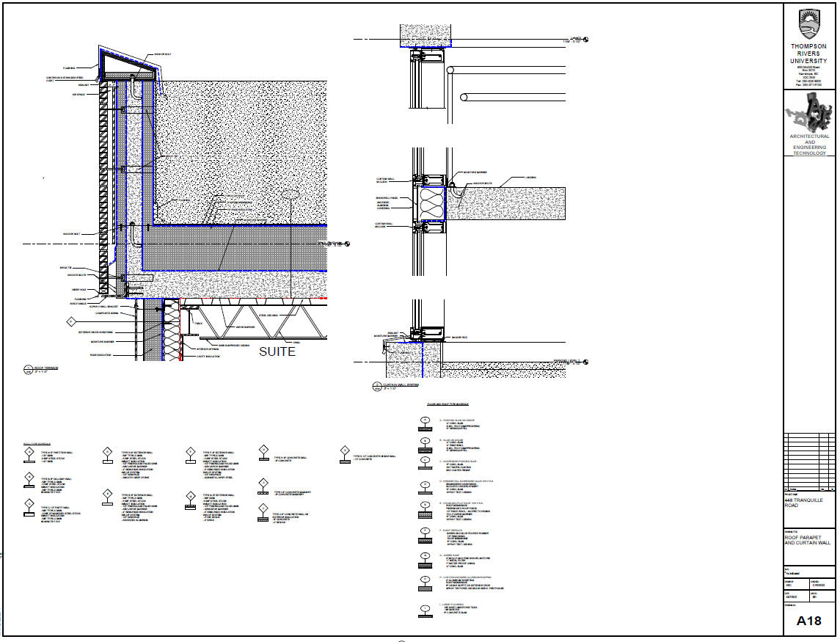Viewport: 840px width, 642px height.
Task: Click the Roof Parapet and Curtain Wall title
Action: 807,540
